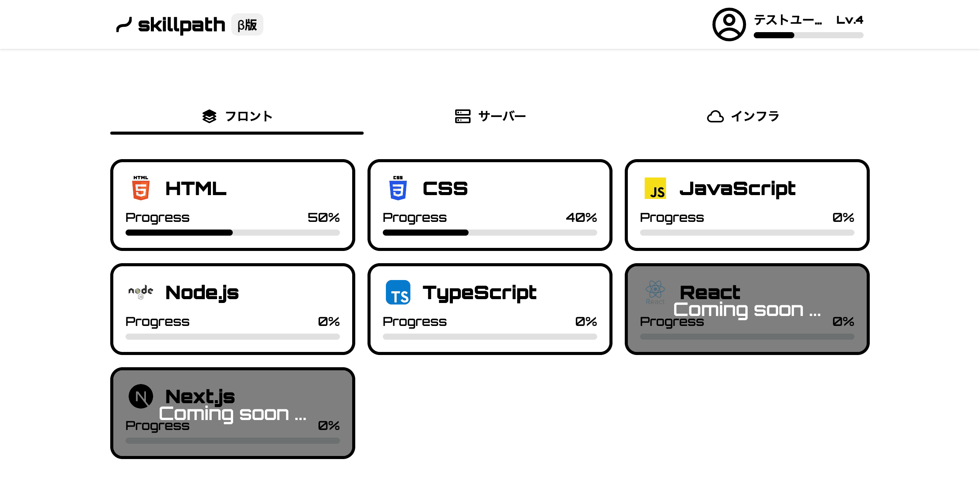Image resolution: width=980 pixels, height=482 pixels.
Task: Click the CSS 40% progress bar
Action: (x=490, y=233)
